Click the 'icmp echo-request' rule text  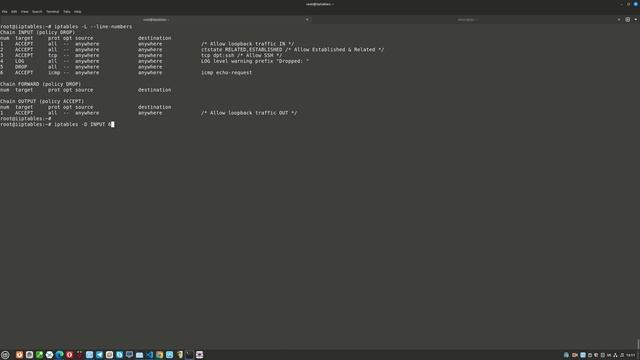pyautogui.click(x=227, y=72)
